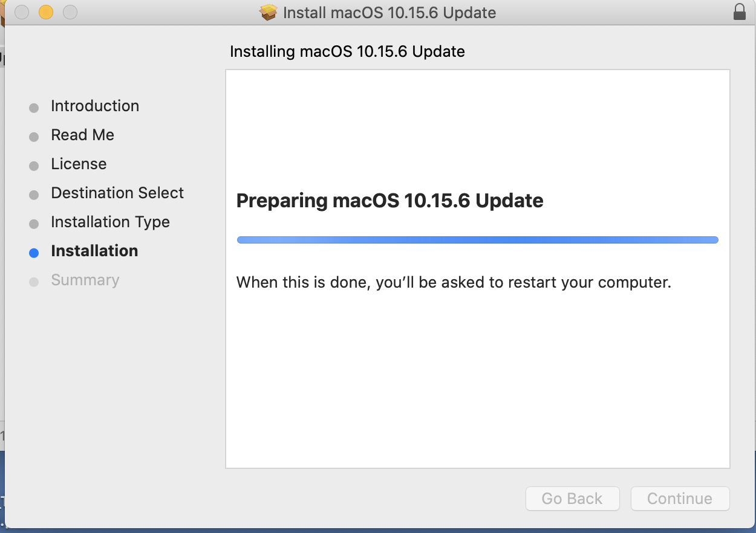The image size is (756, 533).
Task: Click the dot beside License step
Action: (x=33, y=165)
